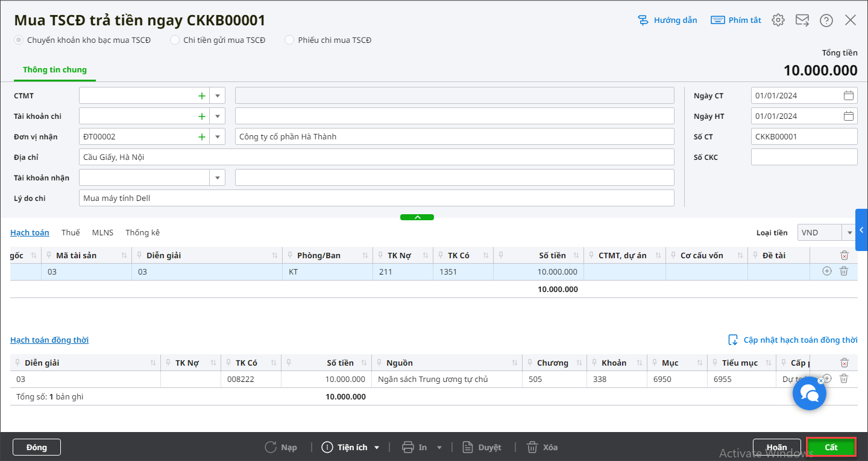
Task: Expand the Loại tiền VND dropdown
Action: pos(850,232)
